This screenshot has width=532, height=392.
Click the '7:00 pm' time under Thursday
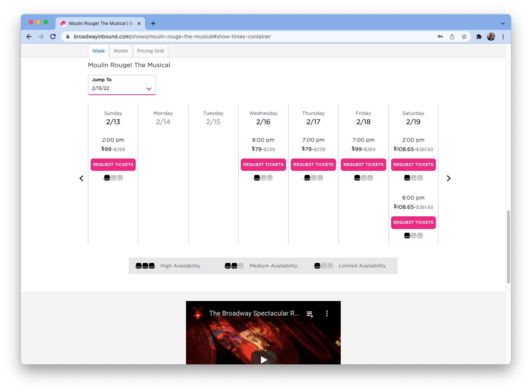click(314, 140)
